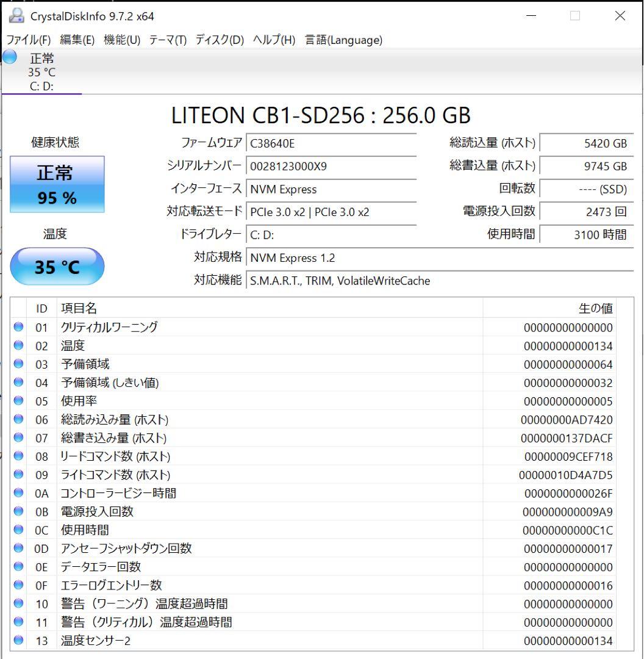Screen dimensions: 644x659
Task: Click the disk health circle above 正常
Action: (x=9, y=57)
